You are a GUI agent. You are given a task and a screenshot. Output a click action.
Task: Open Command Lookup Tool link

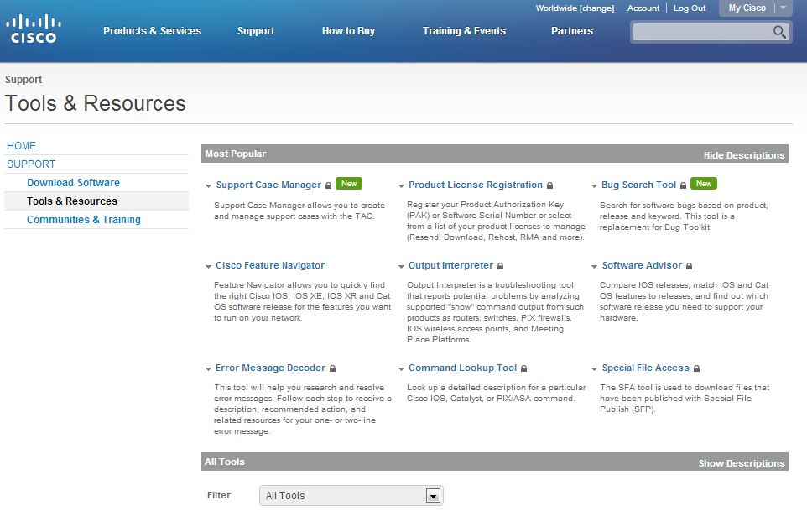click(x=463, y=368)
